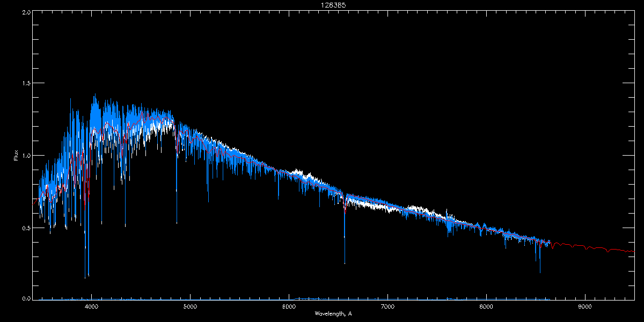This screenshot has height=322, width=644.
Task: Select the 4000 x-axis tick label
Action: (92, 307)
